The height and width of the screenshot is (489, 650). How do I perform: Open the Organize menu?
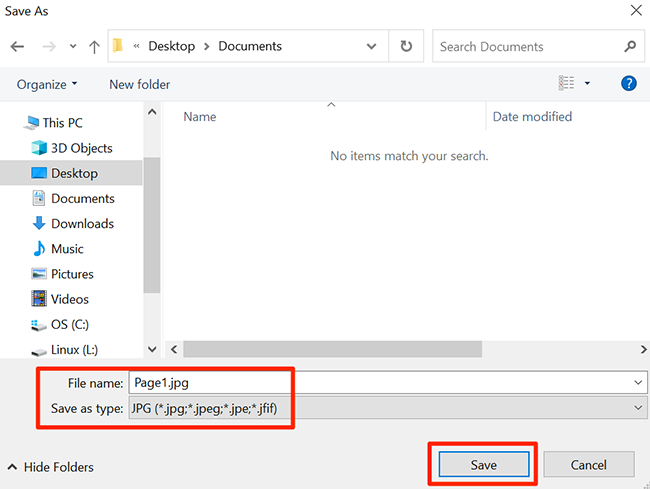(46, 84)
